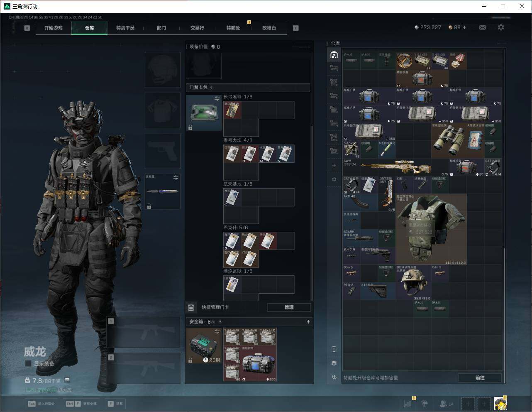
Task: Select the 高级护甲 repair kit in safe box
Action: click(259, 363)
